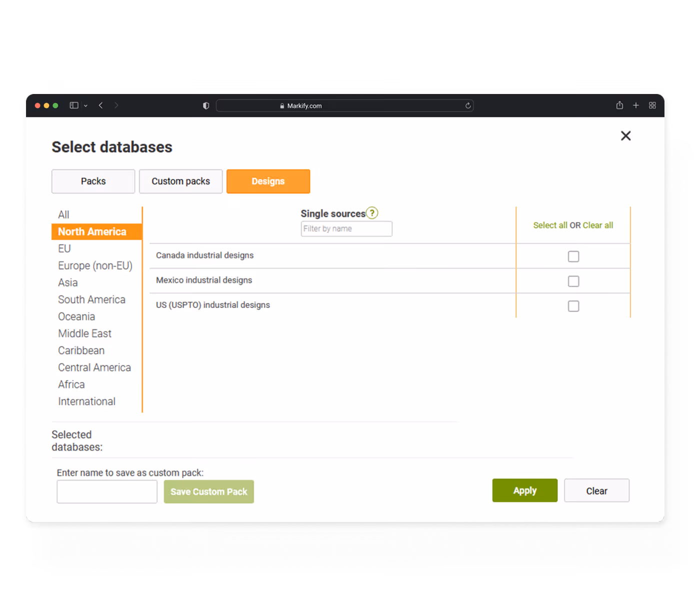This screenshot has width=699, height=616.
Task: Switch to the Custom packs tab
Action: [x=181, y=181]
